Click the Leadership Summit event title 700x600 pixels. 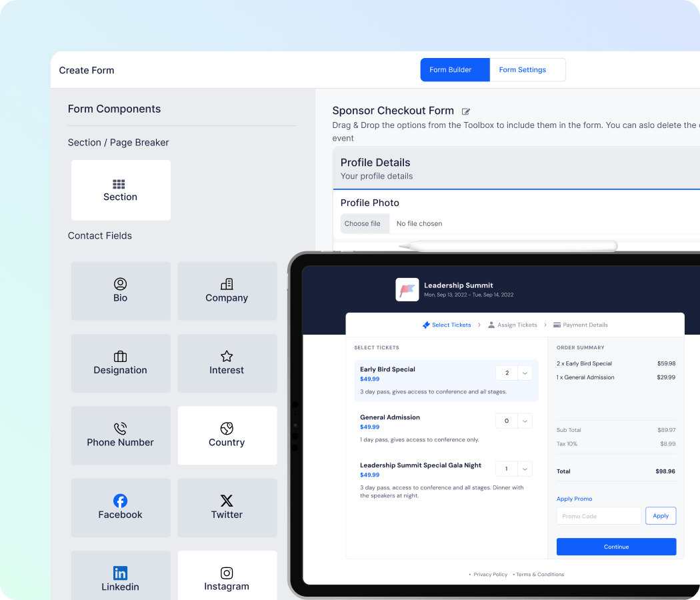459,285
